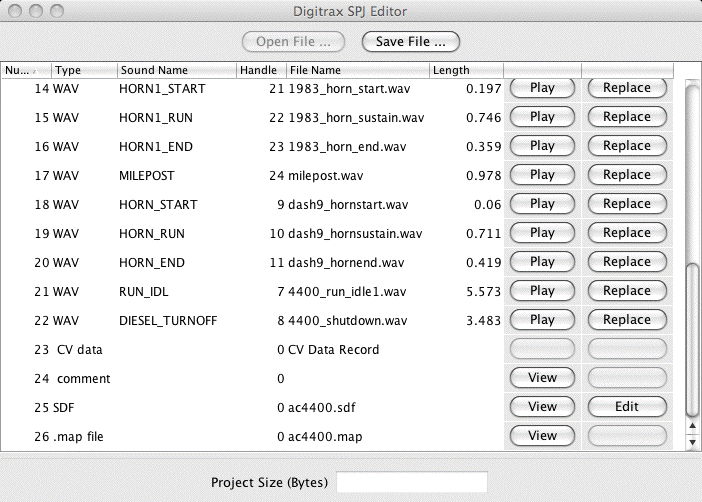Play the HORN_END dash9 sound
The height and width of the screenshot is (502, 702).
pyautogui.click(x=542, y=262)
